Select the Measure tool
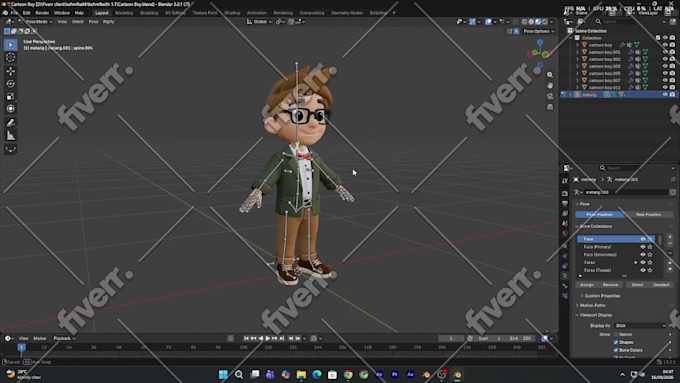 tap(11, 136)
